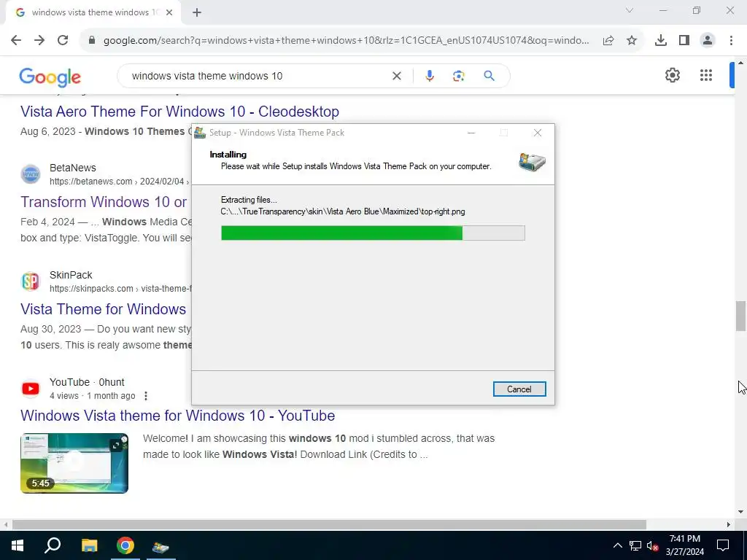Open Transform Windows 10 BetaNews link
Screen dimensions: 747x560
(x=104, y=201)
